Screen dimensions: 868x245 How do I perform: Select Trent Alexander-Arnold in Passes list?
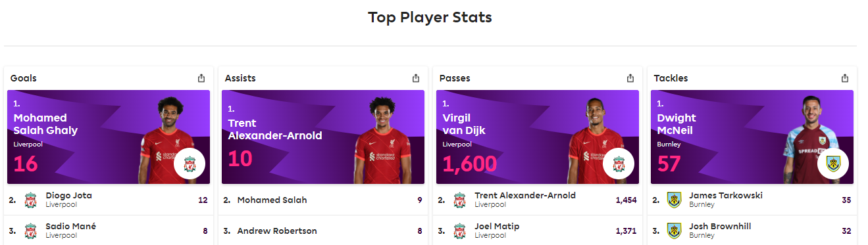click(538, 200)
